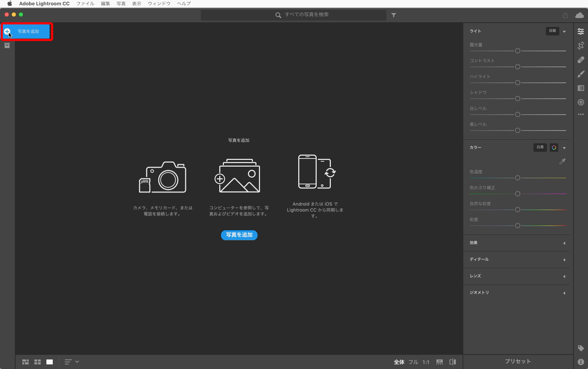Open the Apple menu
The image size is (588, 369).
click(10, 4)
